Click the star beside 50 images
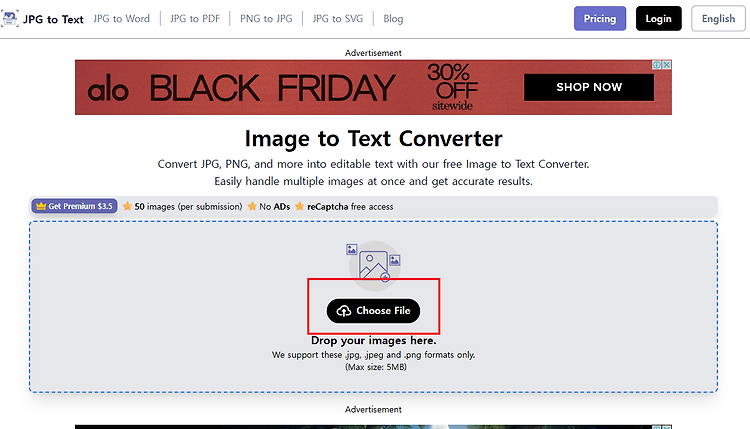This screenshot has height=429, width=750. (127, 207)
